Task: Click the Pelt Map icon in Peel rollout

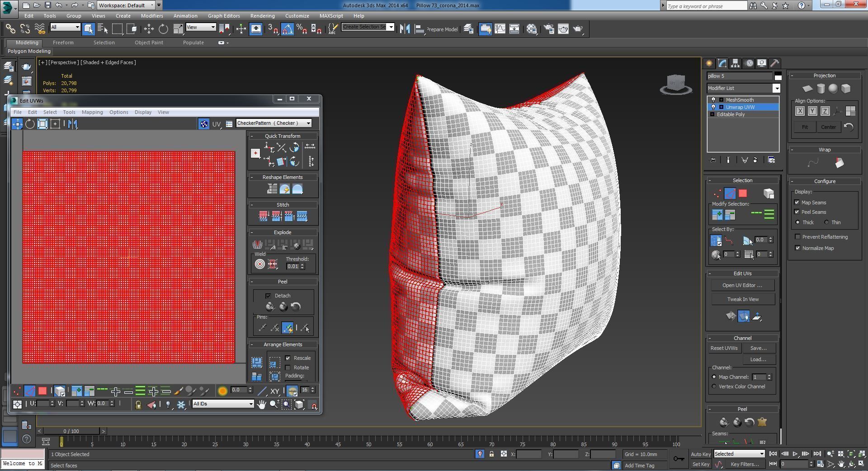Action: [x=762, y=422]
